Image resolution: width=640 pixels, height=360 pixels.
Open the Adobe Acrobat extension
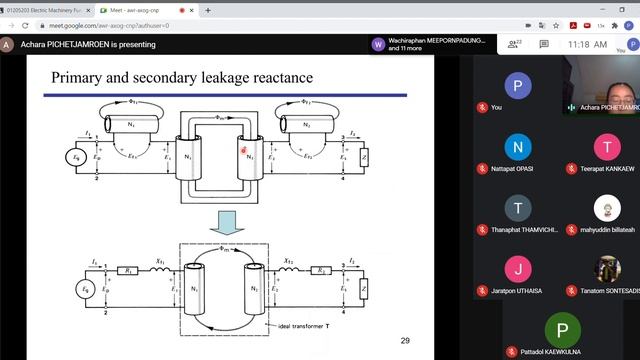coord(573,26)
